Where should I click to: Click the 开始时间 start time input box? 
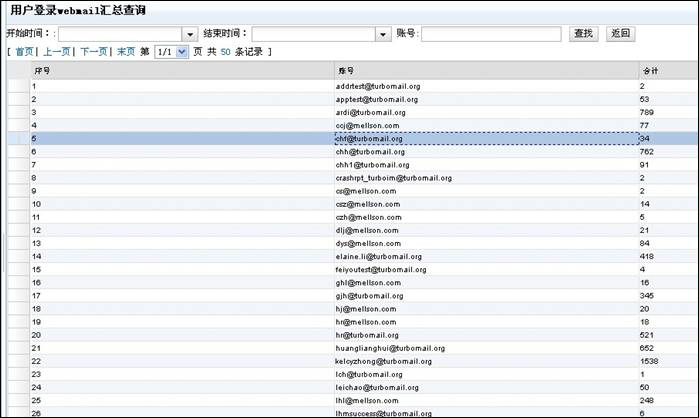pyautogui.click(x=118, y=34)
